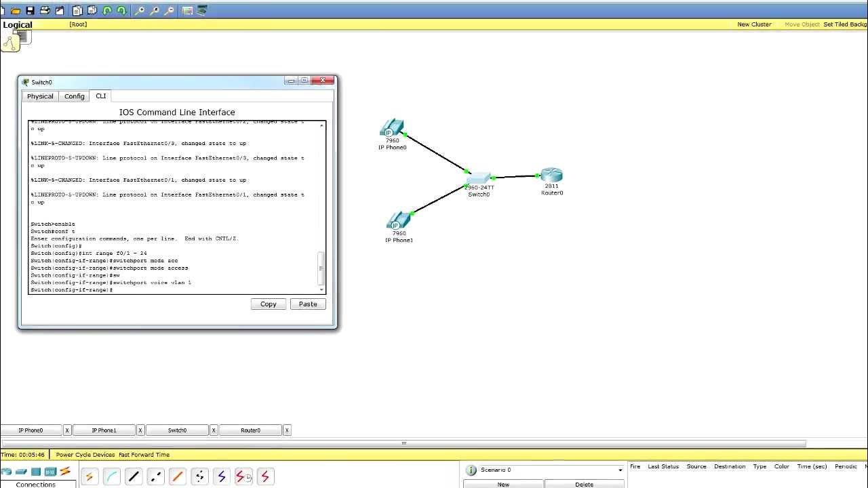
Task: Open the Scenario 0 dropdown
Action: [x=620, y=470]
